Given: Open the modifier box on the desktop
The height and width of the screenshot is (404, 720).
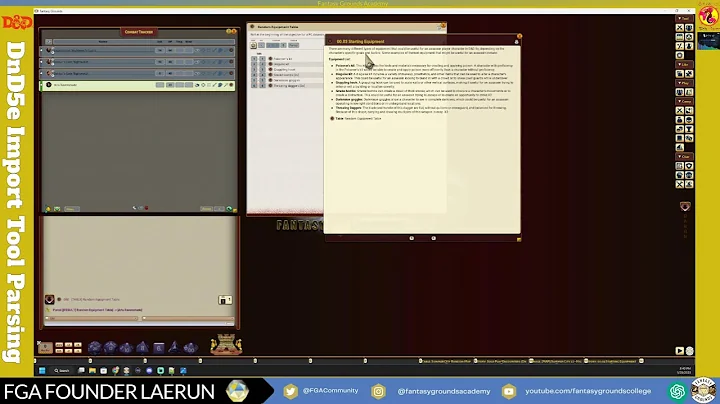Looking at the screenshot, I should 45,348.
